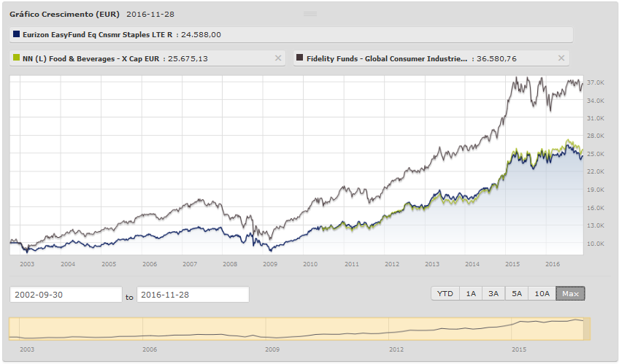Image resolution: width=619 pixels, height=364 pixels.
Task: Remove Fidelity Global Consumer Industries series
Action: pyautogui.click(x=561, y=58)
